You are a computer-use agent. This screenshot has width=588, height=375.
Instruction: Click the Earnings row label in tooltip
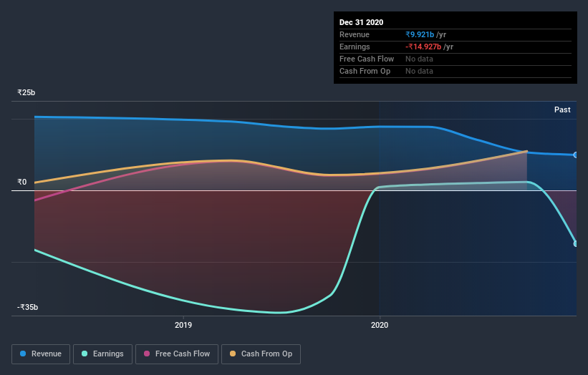[355, 47]
